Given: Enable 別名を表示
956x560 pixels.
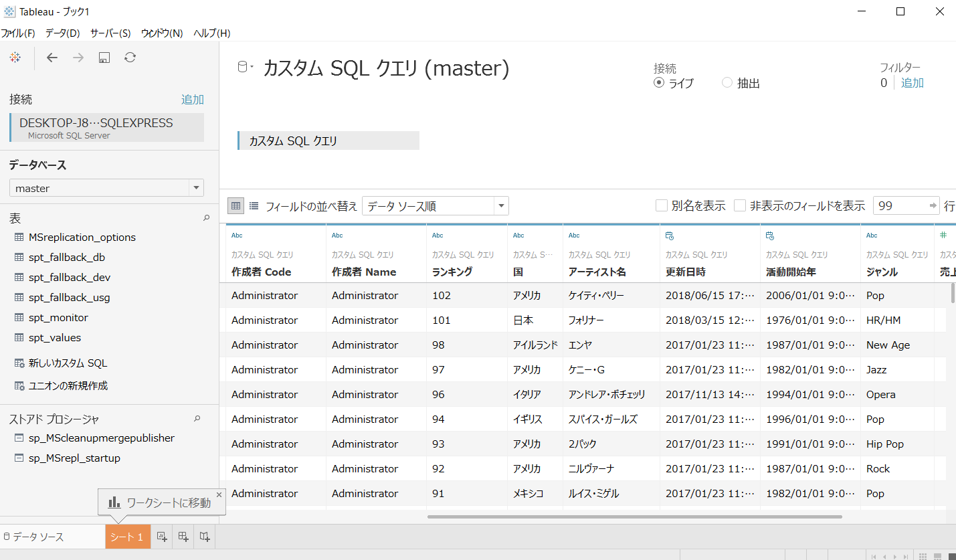Looking at the screenshot, I should pos(662,206).
